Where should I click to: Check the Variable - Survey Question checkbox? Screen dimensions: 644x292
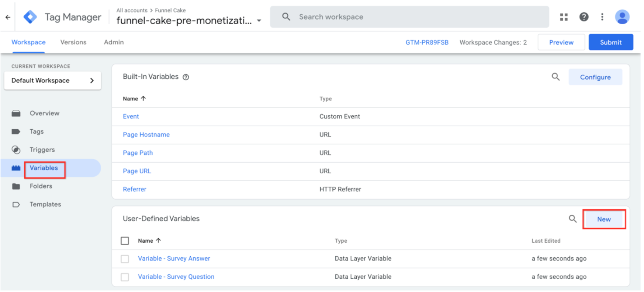(125, 277)
